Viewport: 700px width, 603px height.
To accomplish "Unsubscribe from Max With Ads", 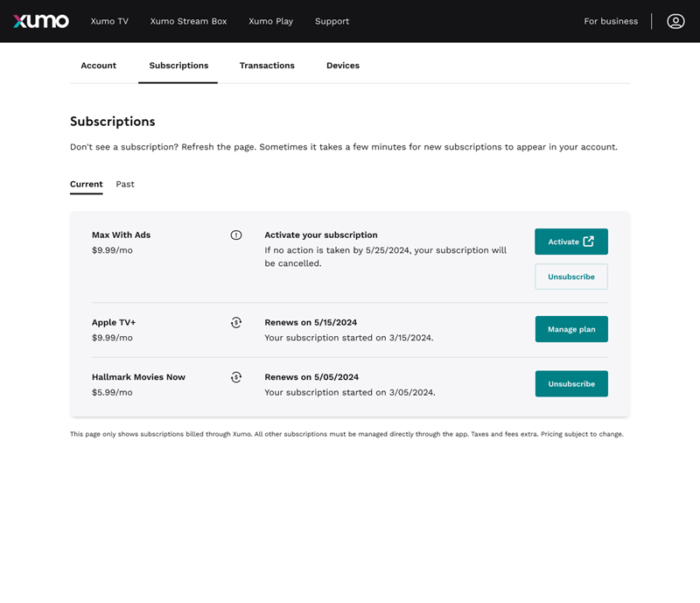I will click(570, 276).
